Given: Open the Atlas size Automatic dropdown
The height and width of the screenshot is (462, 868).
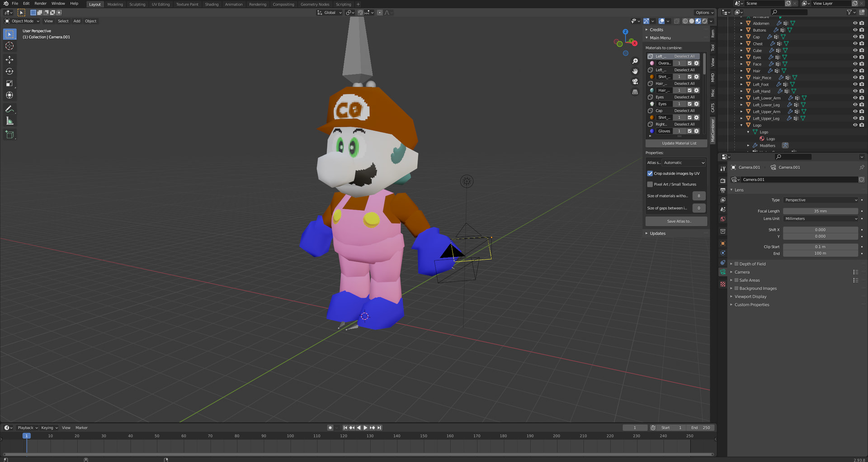Looking at the screenshot, I should point(684,163).
